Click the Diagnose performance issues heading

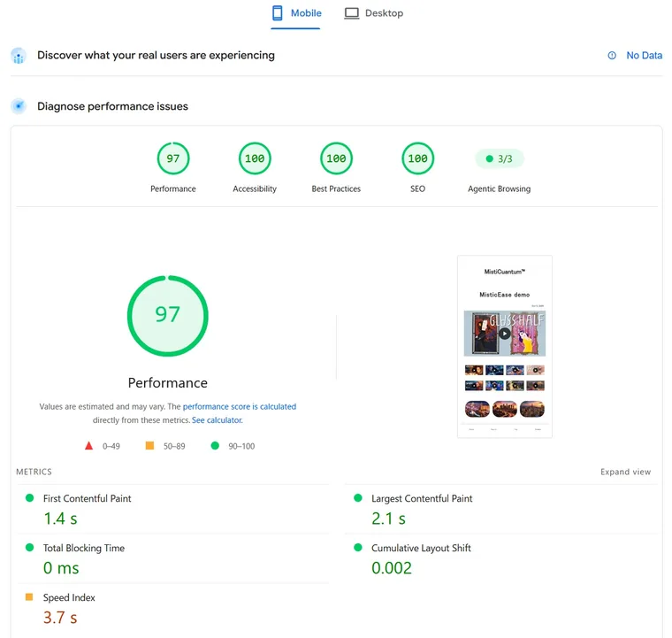pos(112,106)
